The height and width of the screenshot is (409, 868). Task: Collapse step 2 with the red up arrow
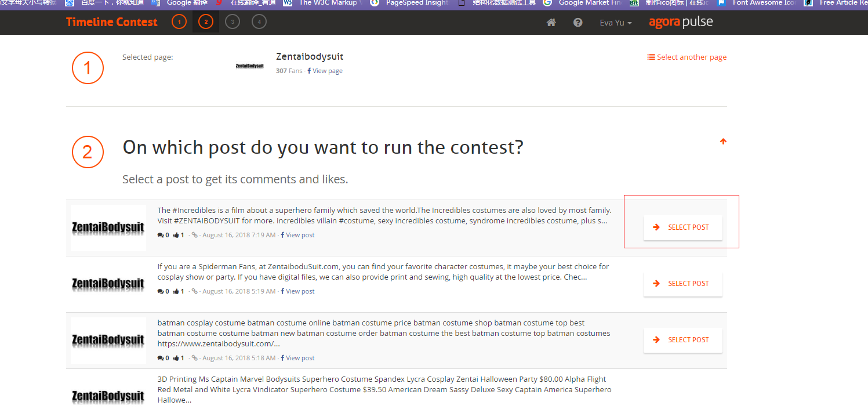tap(723, 141)
